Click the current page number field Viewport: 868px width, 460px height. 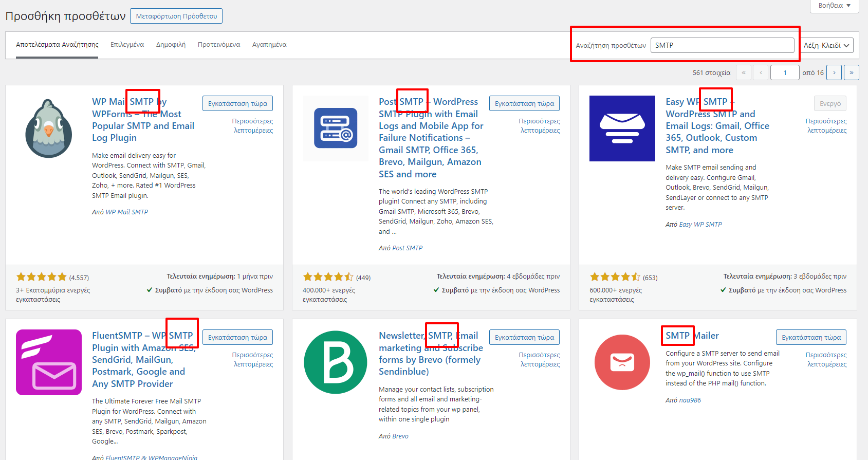[785, 72]
